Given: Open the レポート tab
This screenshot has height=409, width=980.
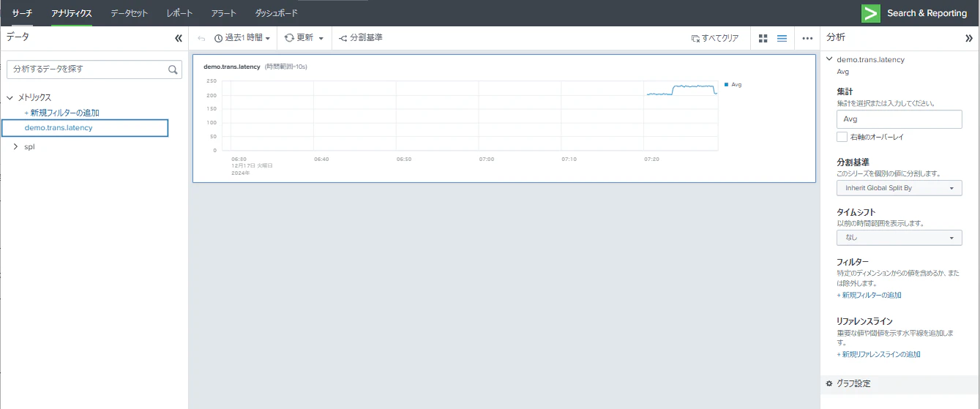Looking at the screenshot, I should 179,13.
